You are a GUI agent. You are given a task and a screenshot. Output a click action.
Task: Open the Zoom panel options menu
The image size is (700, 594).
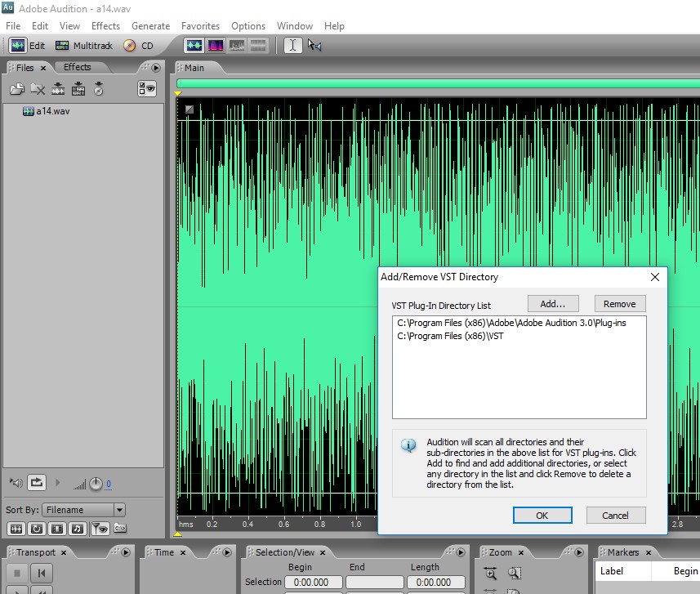[579, 552]
